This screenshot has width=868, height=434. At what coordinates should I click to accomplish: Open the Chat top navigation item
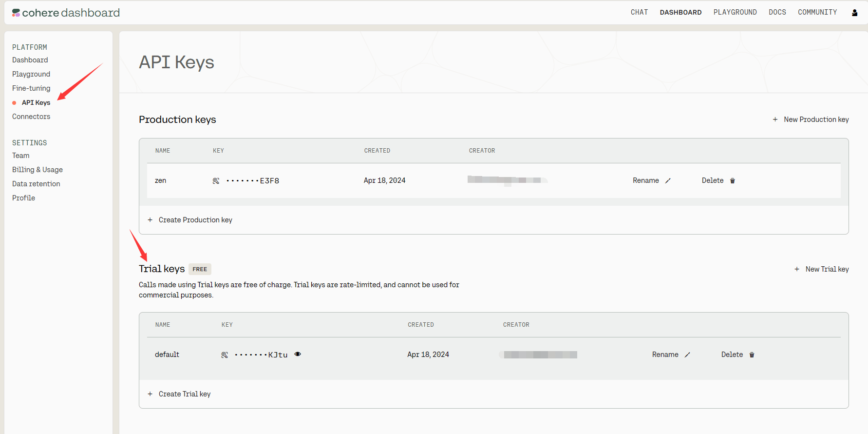coord(639,12)
